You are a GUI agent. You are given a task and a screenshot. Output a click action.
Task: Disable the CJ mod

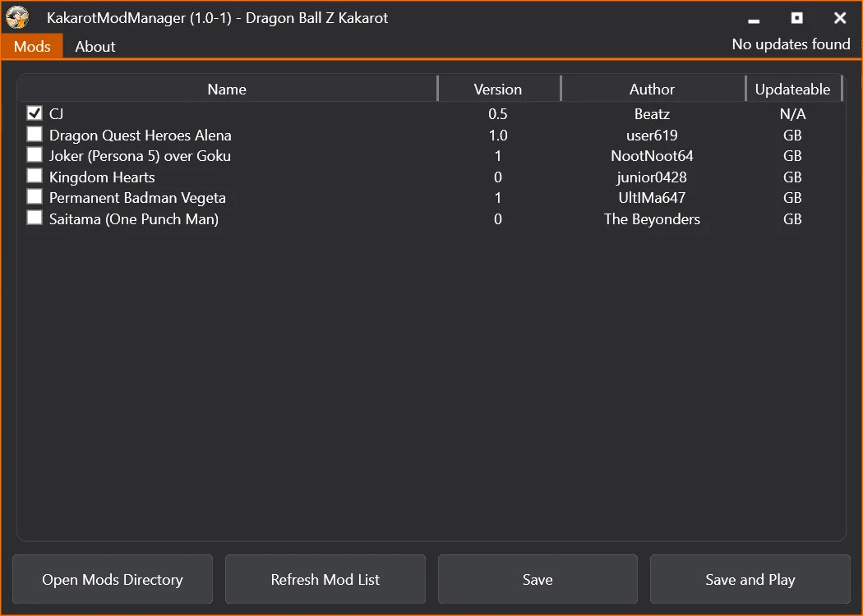point(34,113)
